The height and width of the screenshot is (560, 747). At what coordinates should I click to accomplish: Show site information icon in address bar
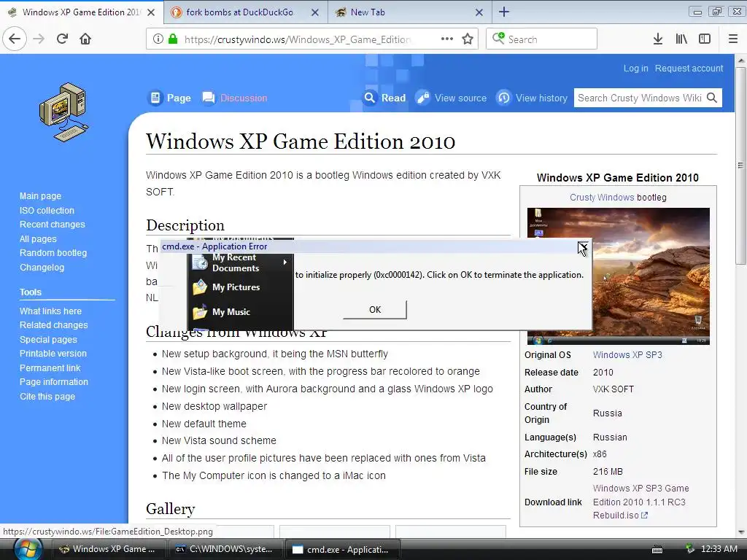click(158, 39)
